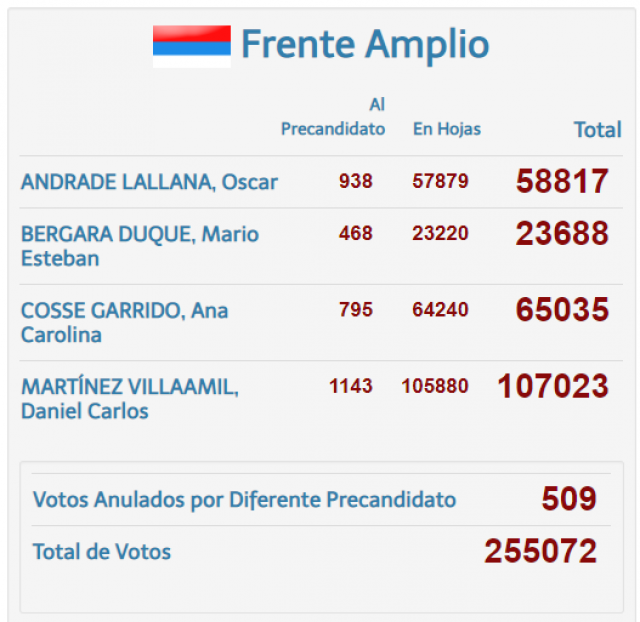Click Andrade's total of 58817
640x622 pixels.
tap(562, 181)
